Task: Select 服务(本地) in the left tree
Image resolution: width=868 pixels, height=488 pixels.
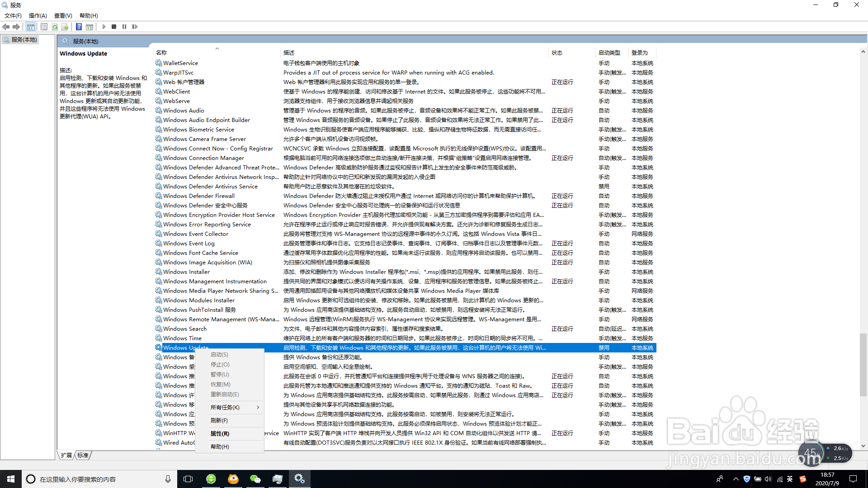Action: click(24, 40)
